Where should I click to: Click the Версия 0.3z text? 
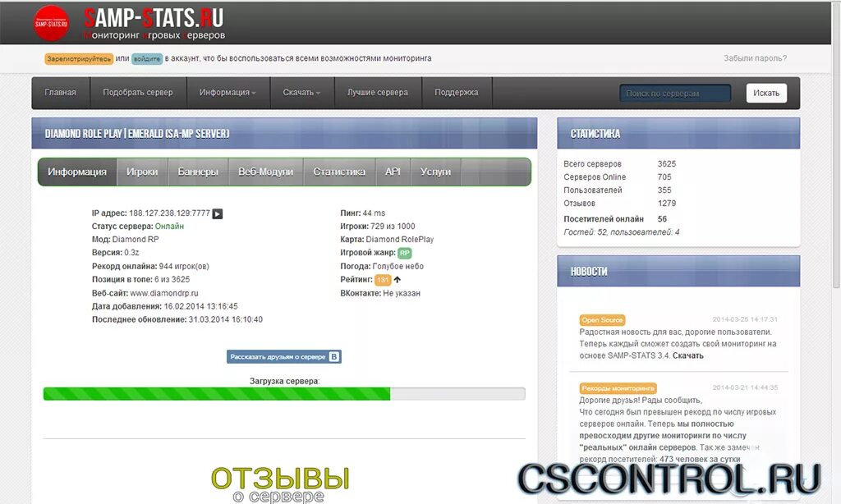115,253
